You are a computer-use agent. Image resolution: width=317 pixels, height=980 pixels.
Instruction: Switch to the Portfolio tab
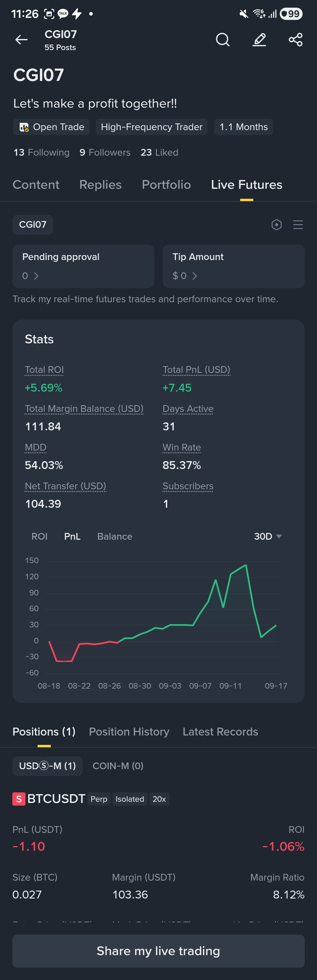click(166, 185)
